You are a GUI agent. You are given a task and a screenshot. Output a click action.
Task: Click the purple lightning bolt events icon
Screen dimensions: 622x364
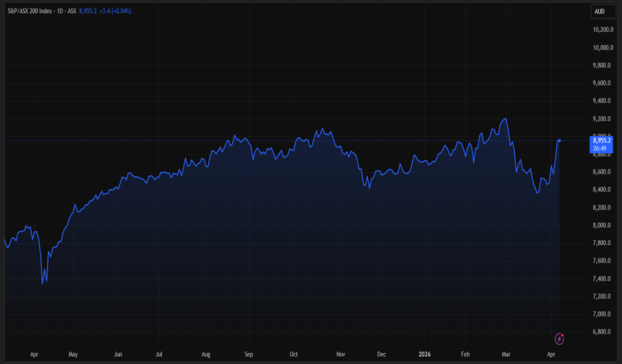(559, 339)
